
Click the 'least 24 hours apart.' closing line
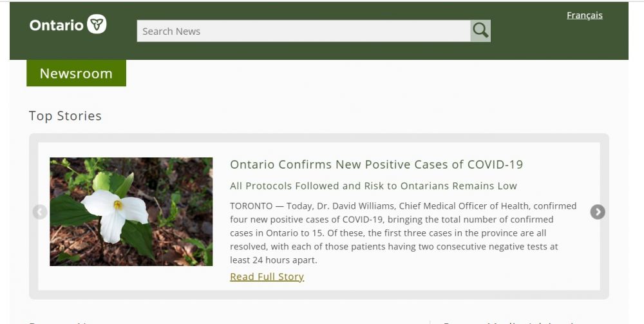click(x=274, y=260)
